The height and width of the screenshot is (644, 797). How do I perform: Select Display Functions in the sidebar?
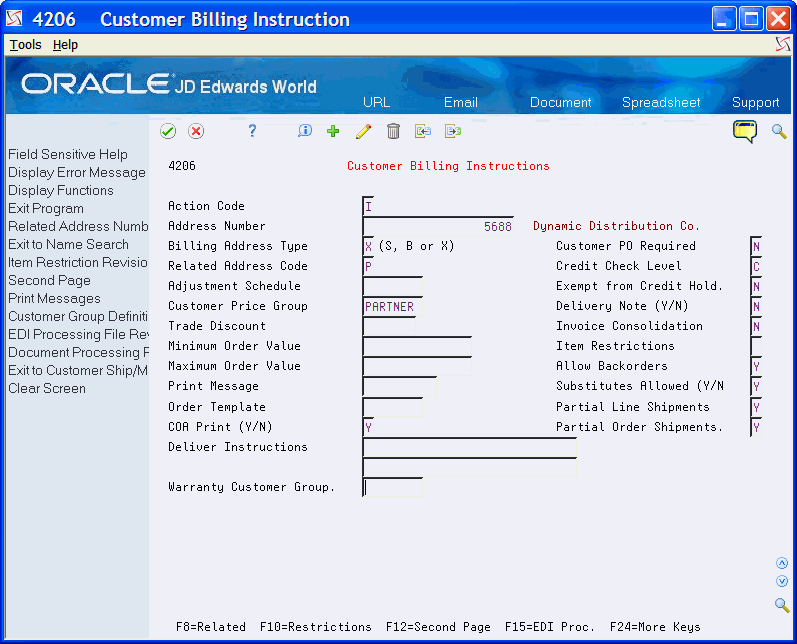point(60,190)
